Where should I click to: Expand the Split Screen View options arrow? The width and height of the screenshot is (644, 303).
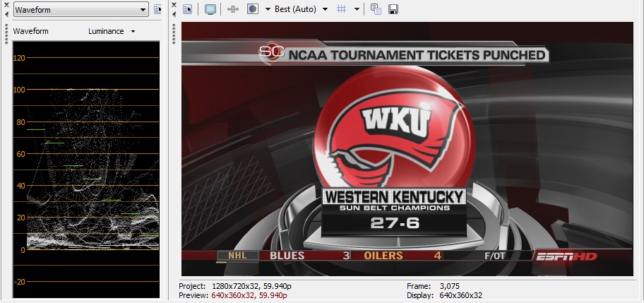pos(268,9)
